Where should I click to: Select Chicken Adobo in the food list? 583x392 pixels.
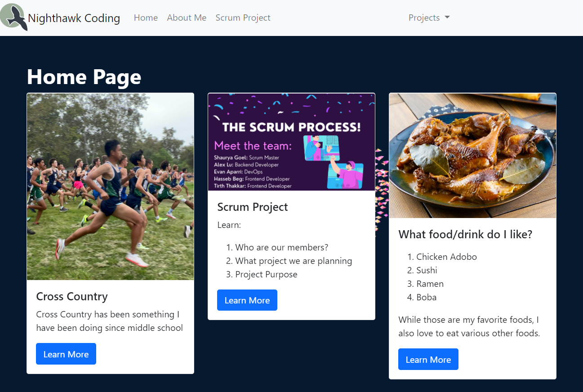[446, 257]
